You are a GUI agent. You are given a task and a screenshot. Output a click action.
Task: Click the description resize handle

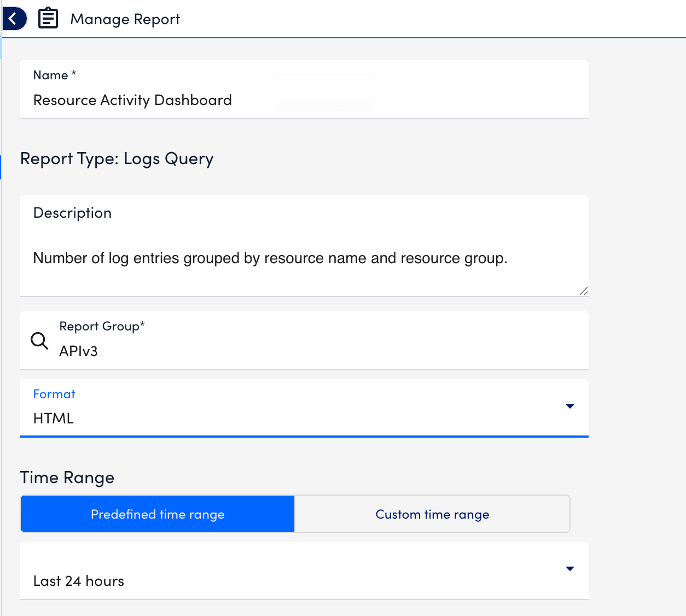click(583, 291)
